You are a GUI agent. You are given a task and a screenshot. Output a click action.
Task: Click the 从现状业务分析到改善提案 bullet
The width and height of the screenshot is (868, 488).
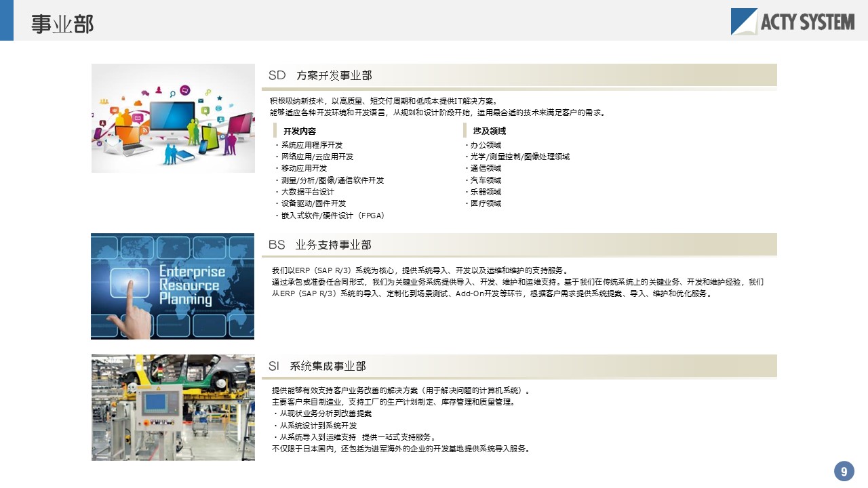click(x=322, y=413)
